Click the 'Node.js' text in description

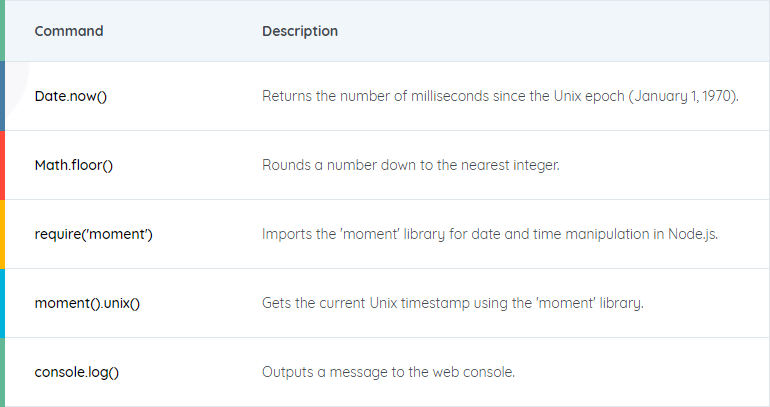692,234
